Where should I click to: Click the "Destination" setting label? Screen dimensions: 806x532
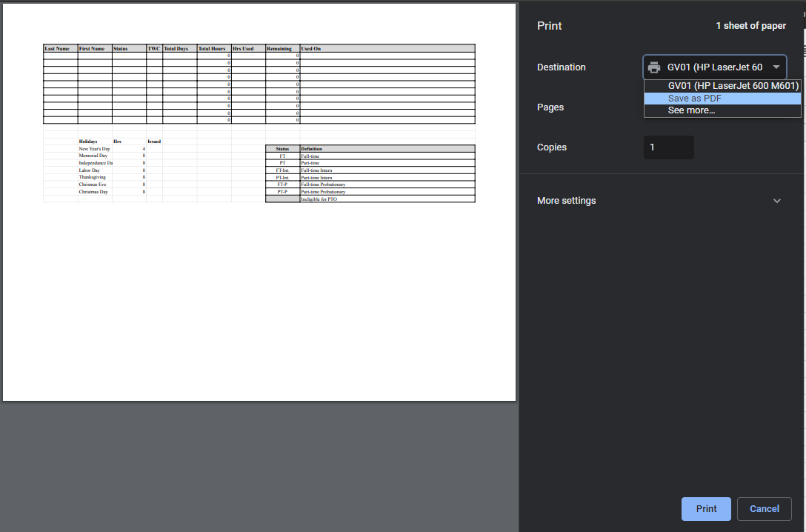coord(561,67)
